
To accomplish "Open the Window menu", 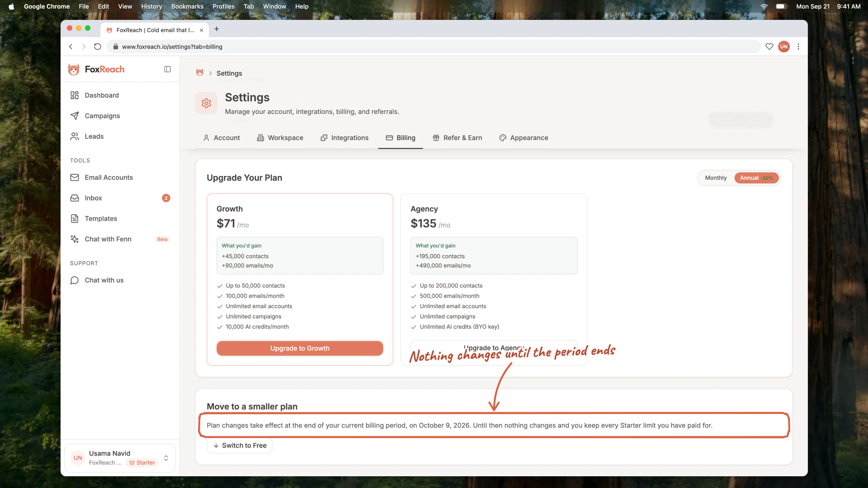I will point(274,6).
